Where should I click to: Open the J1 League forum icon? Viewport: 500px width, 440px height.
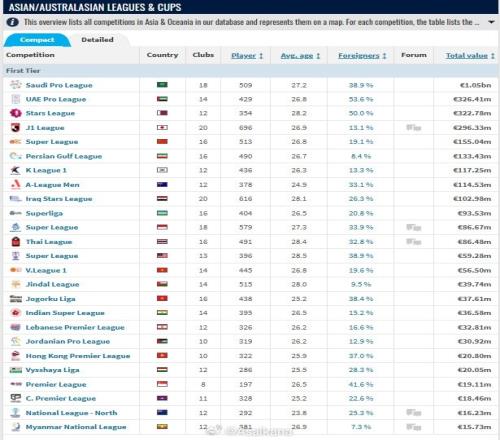414,128
